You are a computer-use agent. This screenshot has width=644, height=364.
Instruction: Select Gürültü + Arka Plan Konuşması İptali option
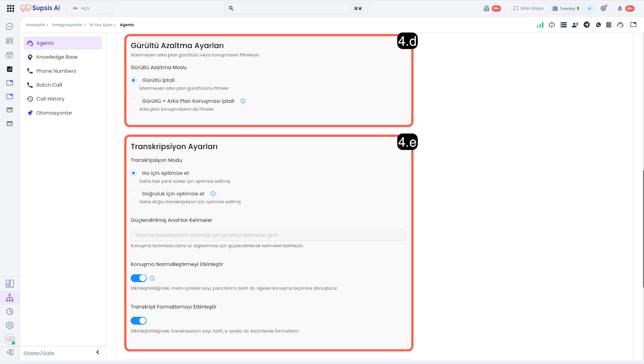(x=134, y=101)
